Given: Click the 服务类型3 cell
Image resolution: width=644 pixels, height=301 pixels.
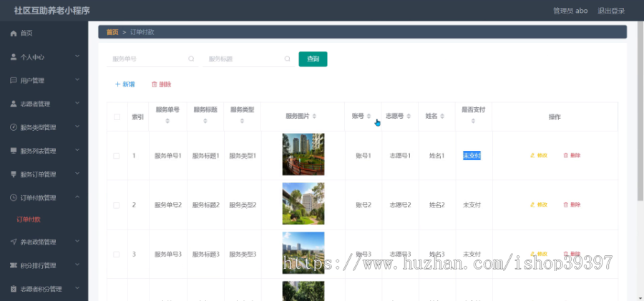Looking at the screenshot, I should [x=243, y=255].
